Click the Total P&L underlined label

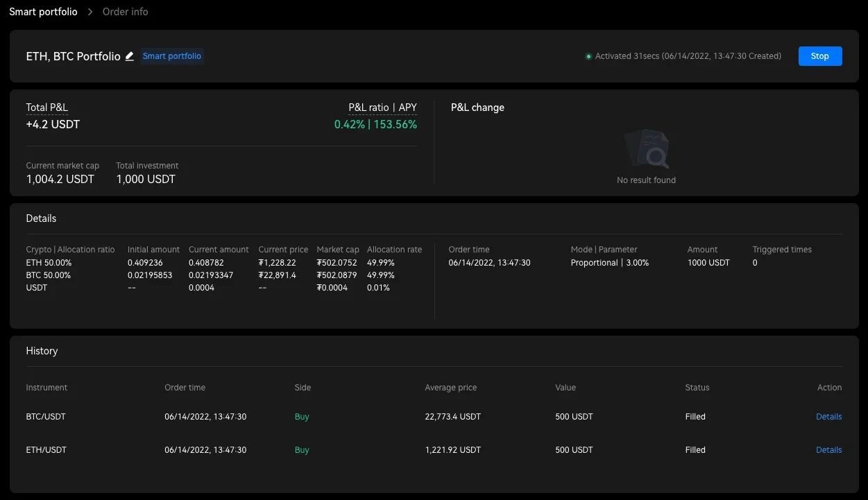point(47,107)
